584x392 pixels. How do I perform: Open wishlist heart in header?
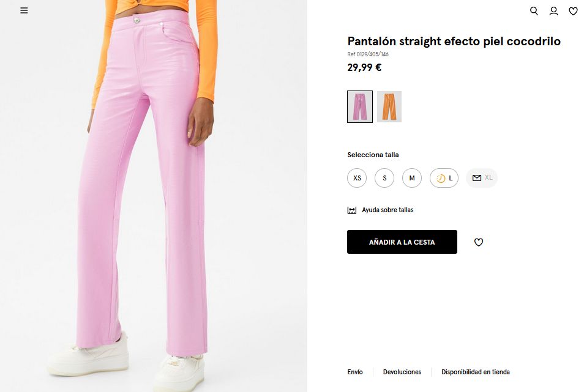coord(573,11)
